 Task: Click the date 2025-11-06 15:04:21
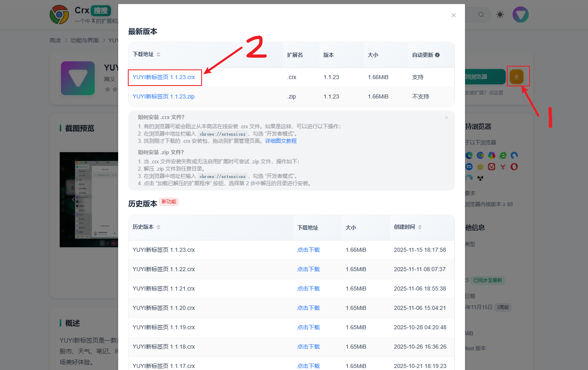click(420, 308)
